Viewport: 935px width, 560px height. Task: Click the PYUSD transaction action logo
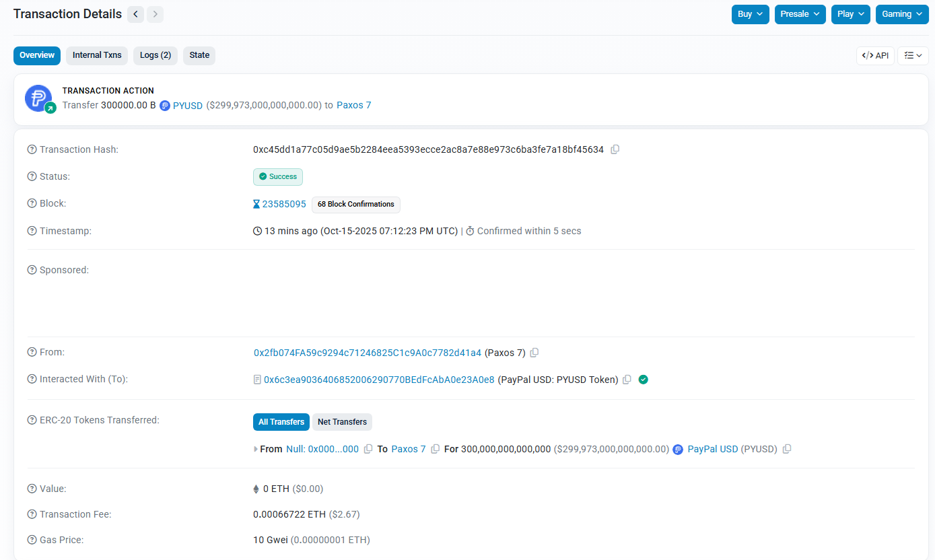38,98
